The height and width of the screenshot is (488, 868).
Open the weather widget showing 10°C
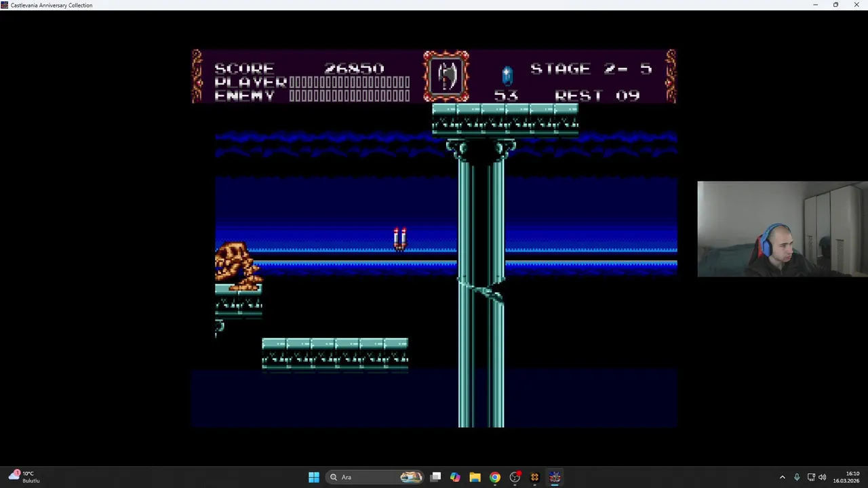coord(24,477)
